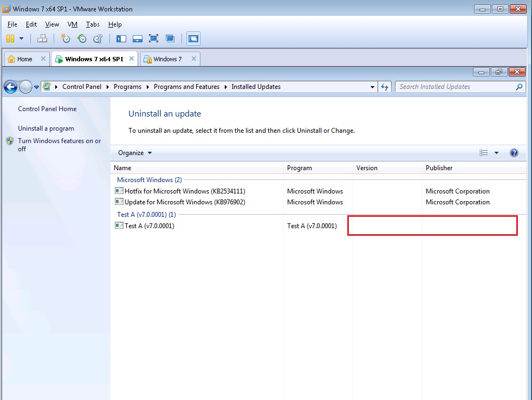
Task: Refresh the Installed Updates list
Action: coord(385,87)
